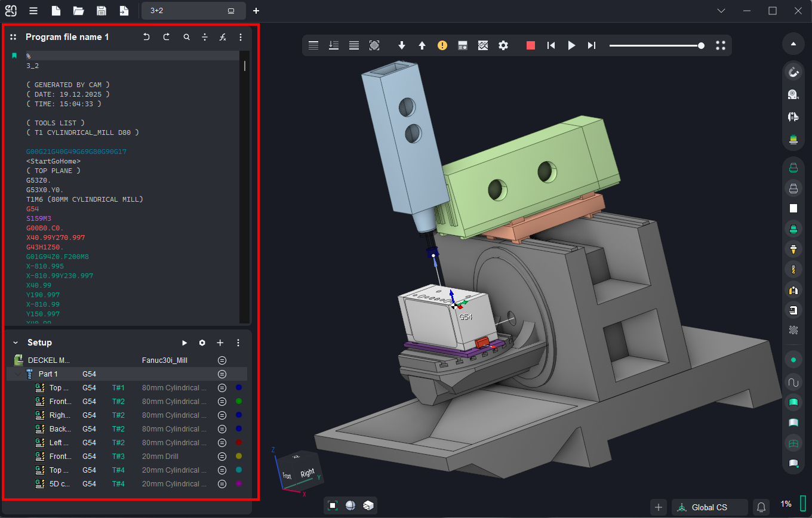Click the yellow warning icon in simulation toolbar

point(442,45)
